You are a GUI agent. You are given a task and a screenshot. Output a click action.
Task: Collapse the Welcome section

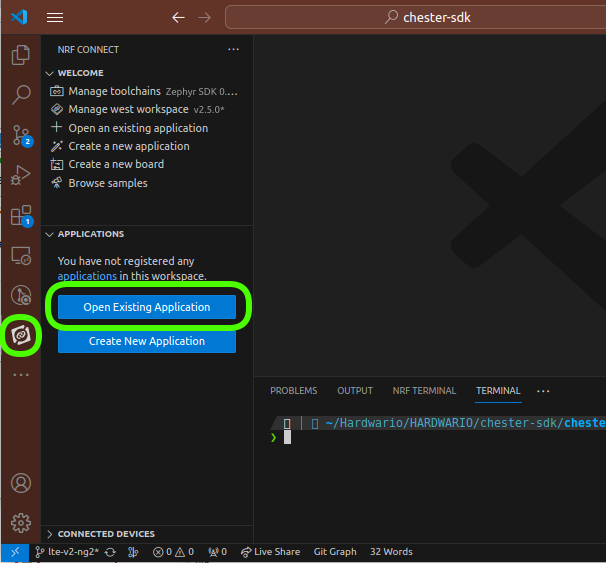click(50, 73)
